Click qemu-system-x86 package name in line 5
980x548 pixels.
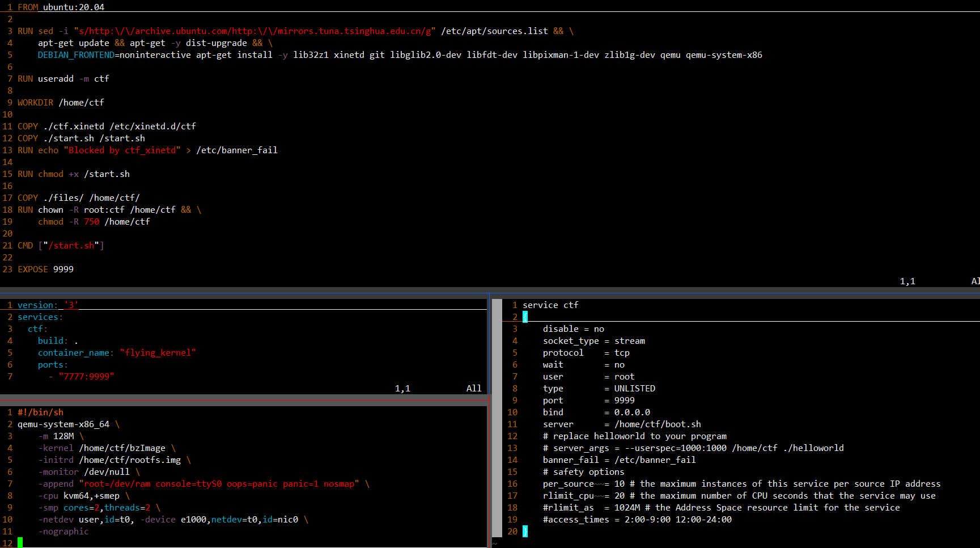(724, 55)
